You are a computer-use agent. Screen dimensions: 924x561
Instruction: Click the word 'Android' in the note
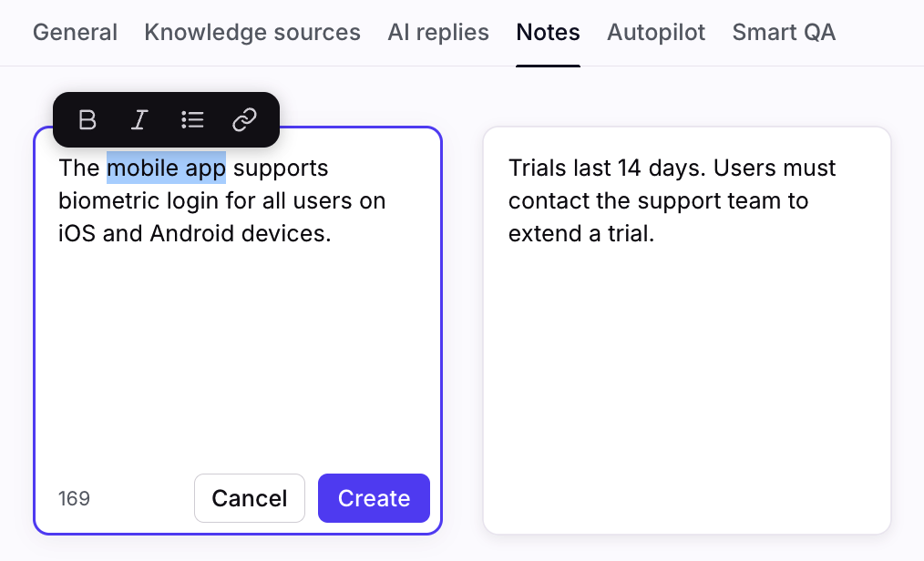191,234
